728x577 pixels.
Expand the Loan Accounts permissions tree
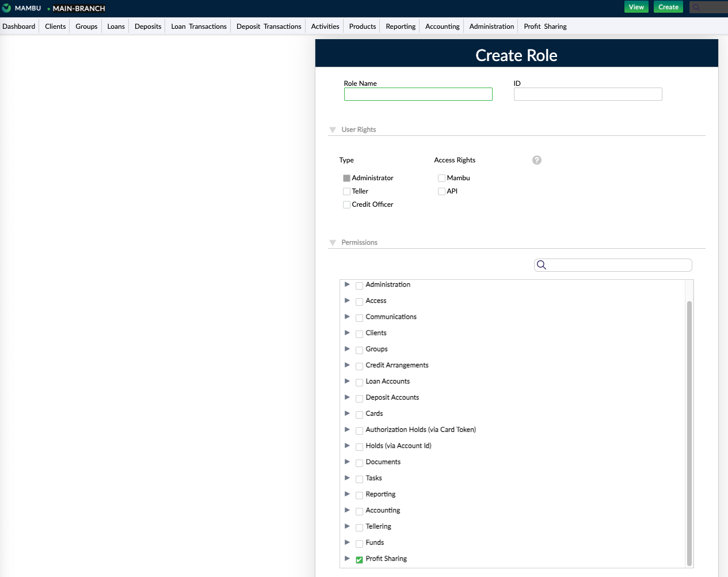(347, 381)
